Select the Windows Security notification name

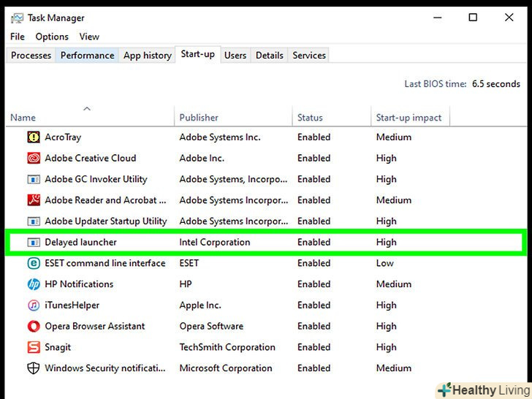pyautogui.click(x=105, y=368)
